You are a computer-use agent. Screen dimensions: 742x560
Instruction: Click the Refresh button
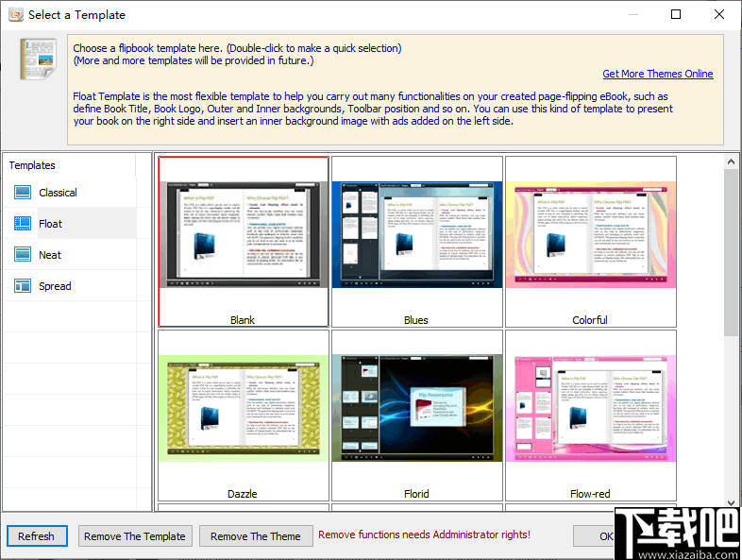37,535
